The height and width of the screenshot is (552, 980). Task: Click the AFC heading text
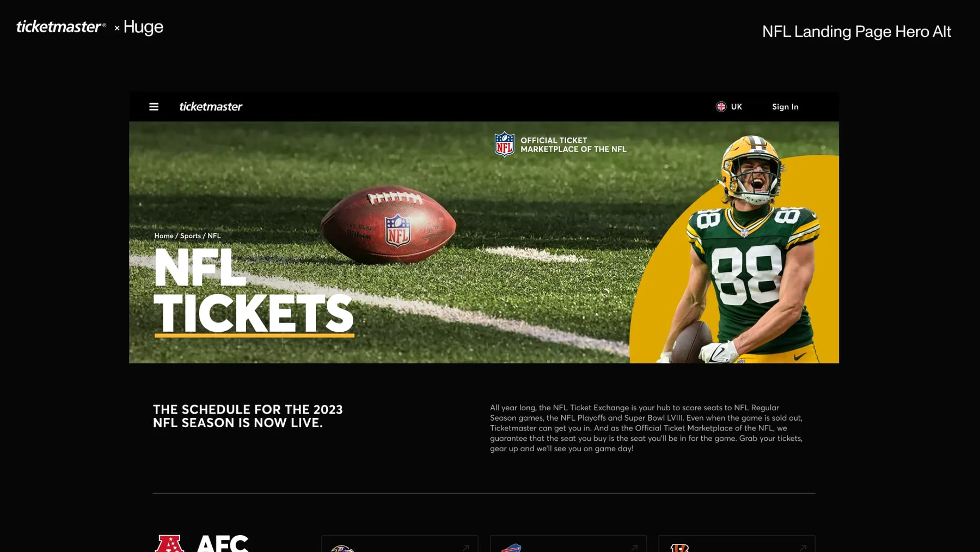point(222,543)
